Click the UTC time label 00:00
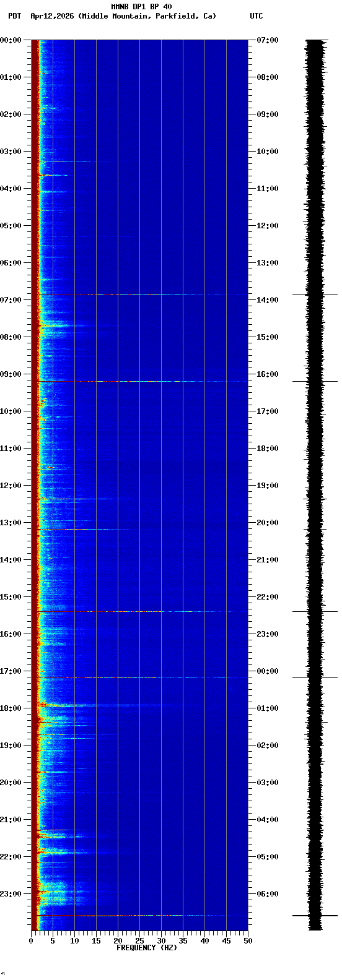Image resolution: width=342 pixels, height=980 pixels. (267, 671)
